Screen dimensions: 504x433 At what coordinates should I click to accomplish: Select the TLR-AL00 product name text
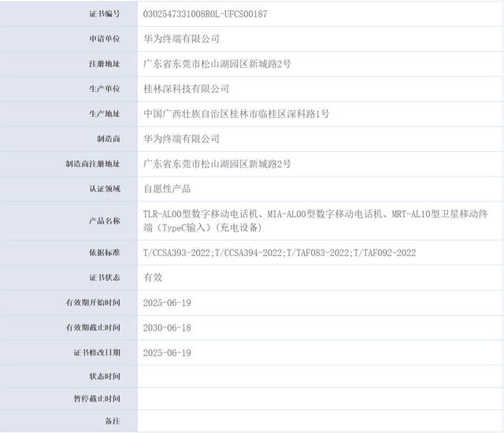pos(315,221)
